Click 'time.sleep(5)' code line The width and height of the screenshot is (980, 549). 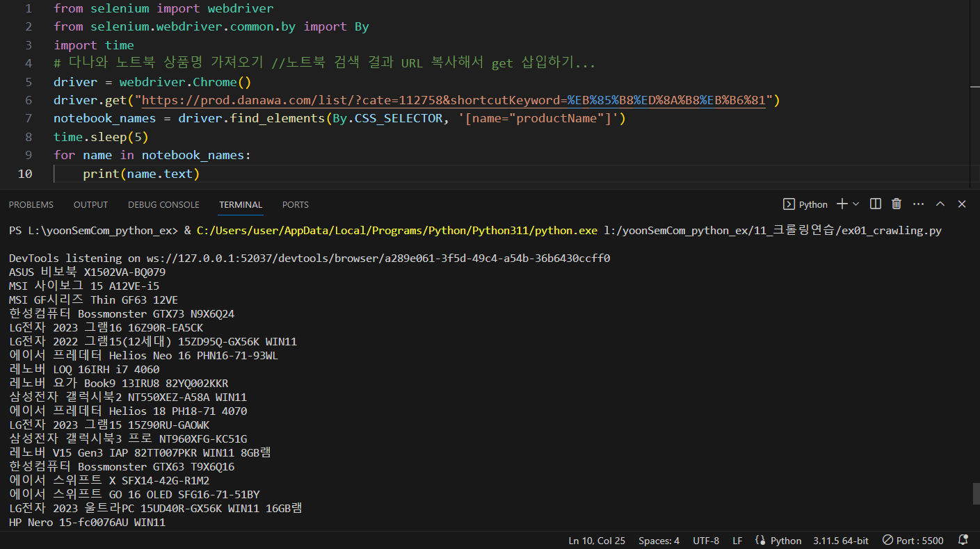(102, 137)
